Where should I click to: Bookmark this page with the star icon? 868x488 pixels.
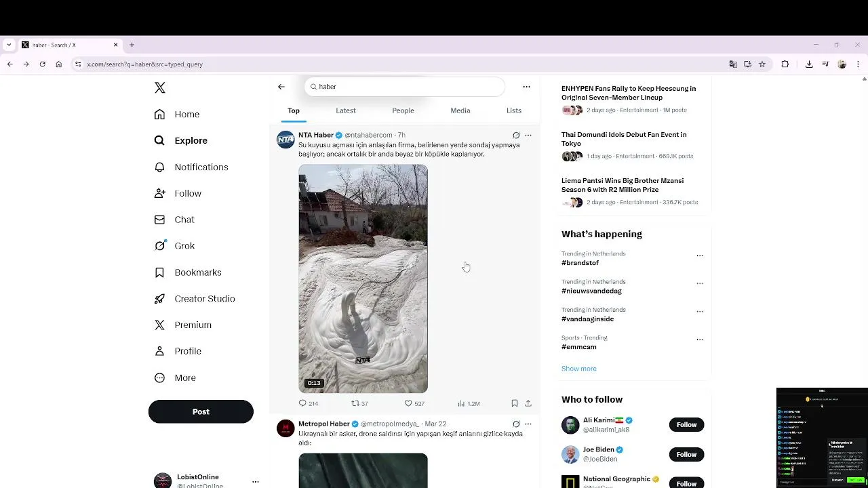point(762,64)
